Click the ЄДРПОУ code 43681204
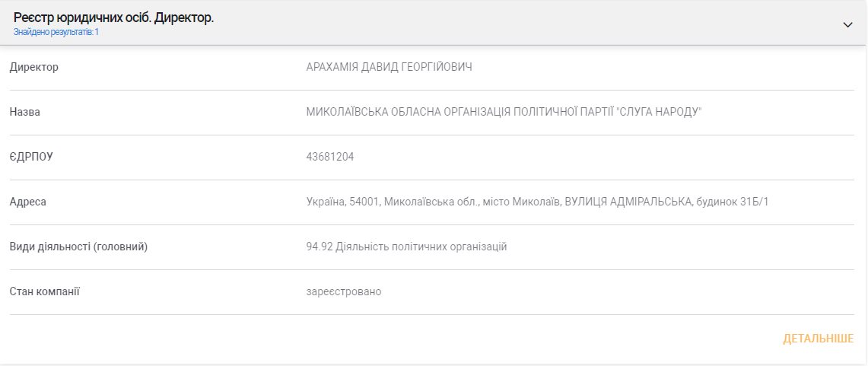 pos(329,157)
